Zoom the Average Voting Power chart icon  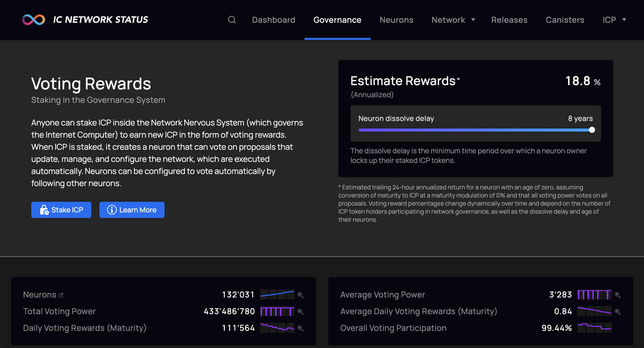(x=618, y=295)
